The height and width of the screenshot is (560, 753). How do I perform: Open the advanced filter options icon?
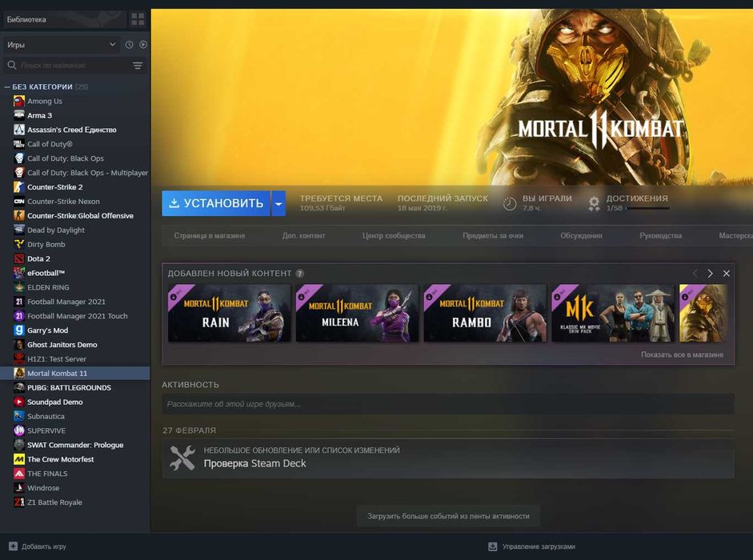pos(138,66)
